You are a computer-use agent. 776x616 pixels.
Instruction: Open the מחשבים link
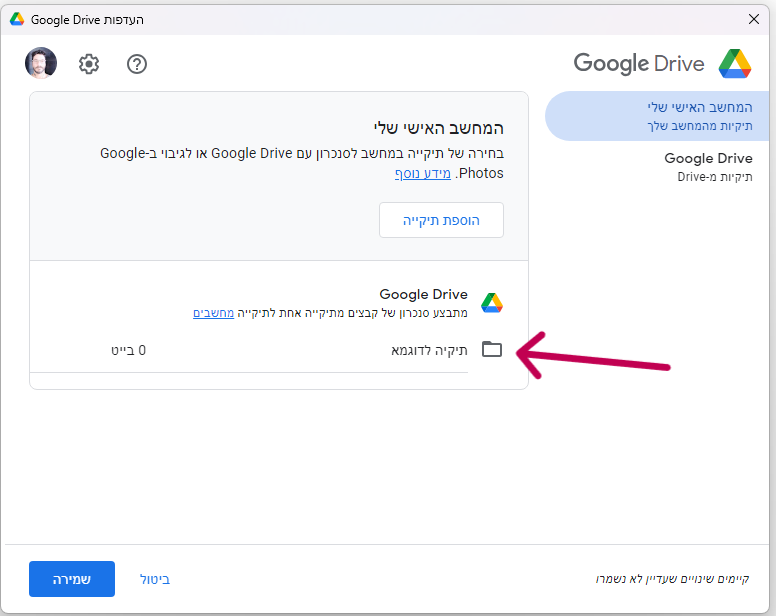tap(213, 313)
